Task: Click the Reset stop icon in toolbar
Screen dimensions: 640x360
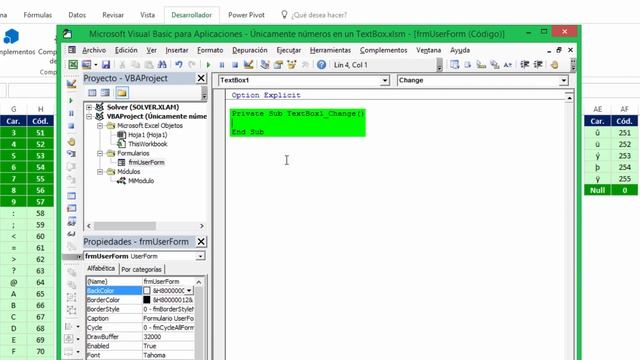Action: coord(235,65)
